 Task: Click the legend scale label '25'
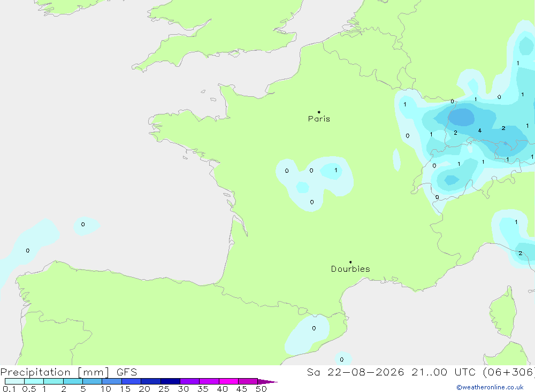point(164,389)
